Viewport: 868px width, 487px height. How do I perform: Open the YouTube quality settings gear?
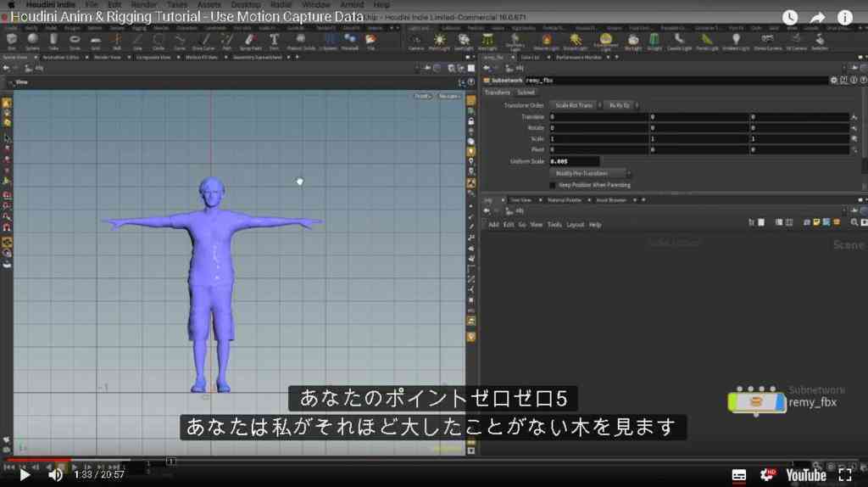click(x=767, y=475)
